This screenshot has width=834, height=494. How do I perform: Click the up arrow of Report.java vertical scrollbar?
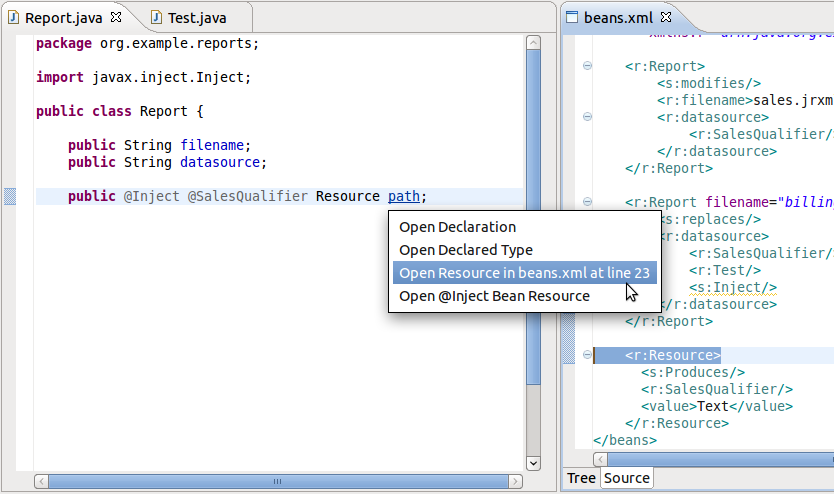533,42
